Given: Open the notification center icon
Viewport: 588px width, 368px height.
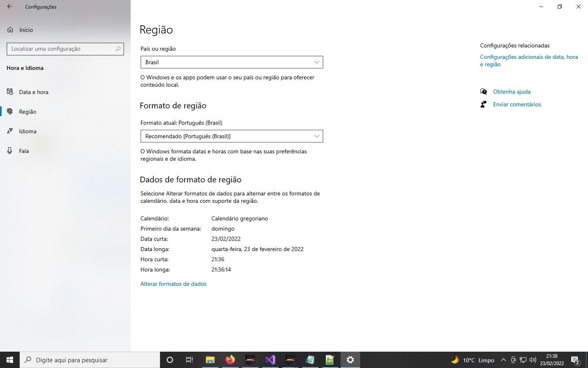Looking at the screenshot, I should 575,360.
